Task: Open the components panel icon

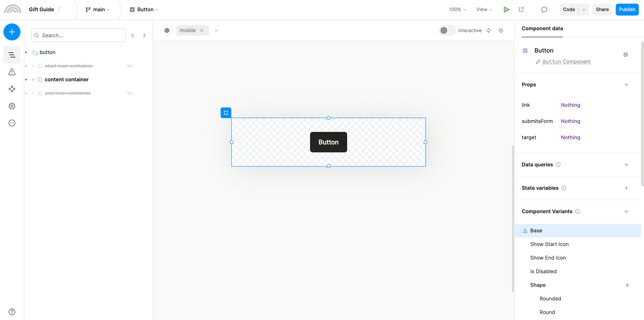Action: click(x=12, y=89)
